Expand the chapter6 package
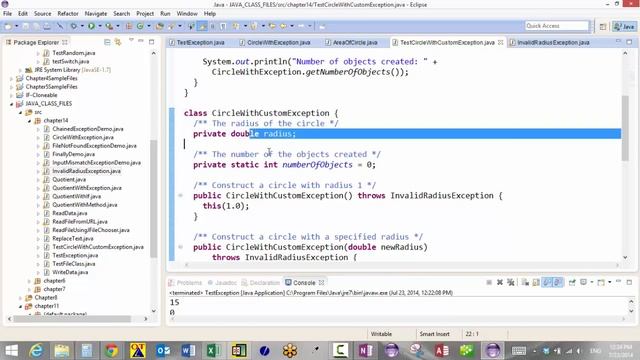 tap(29, 281)
